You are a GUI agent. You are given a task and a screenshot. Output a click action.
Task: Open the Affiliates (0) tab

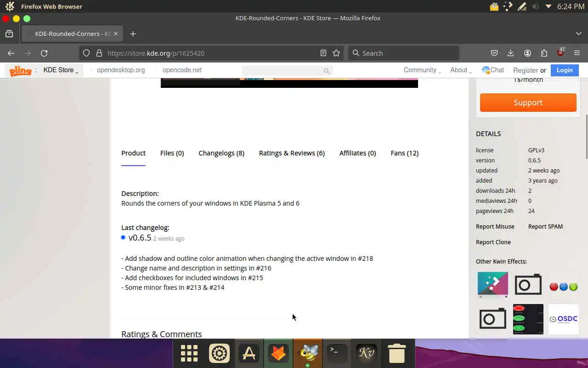point(357,153)
